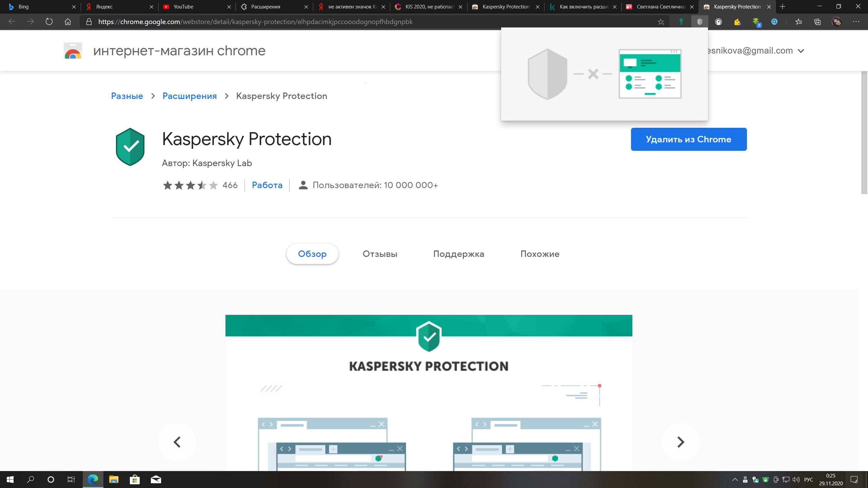Click the Kaspersky Protection green shield logo
Screen dimensions: 868x488
click(x=130, y=147)
